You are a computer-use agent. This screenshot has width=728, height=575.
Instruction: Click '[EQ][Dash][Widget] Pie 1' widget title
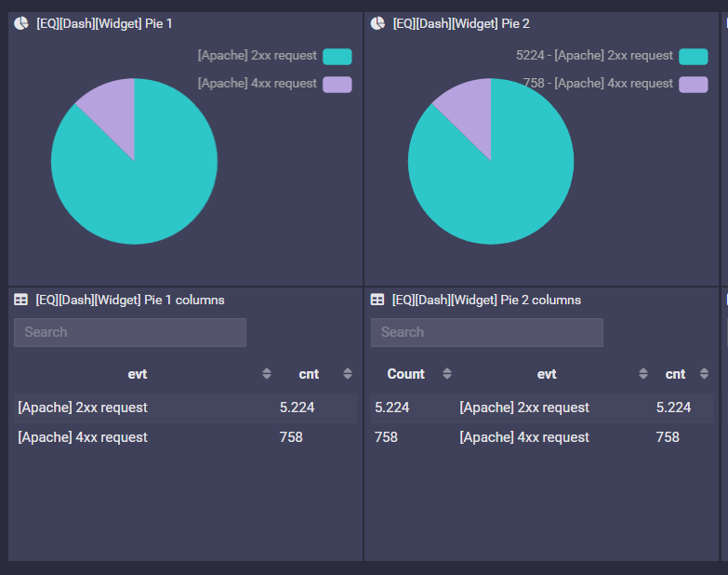tap(104, 23)
